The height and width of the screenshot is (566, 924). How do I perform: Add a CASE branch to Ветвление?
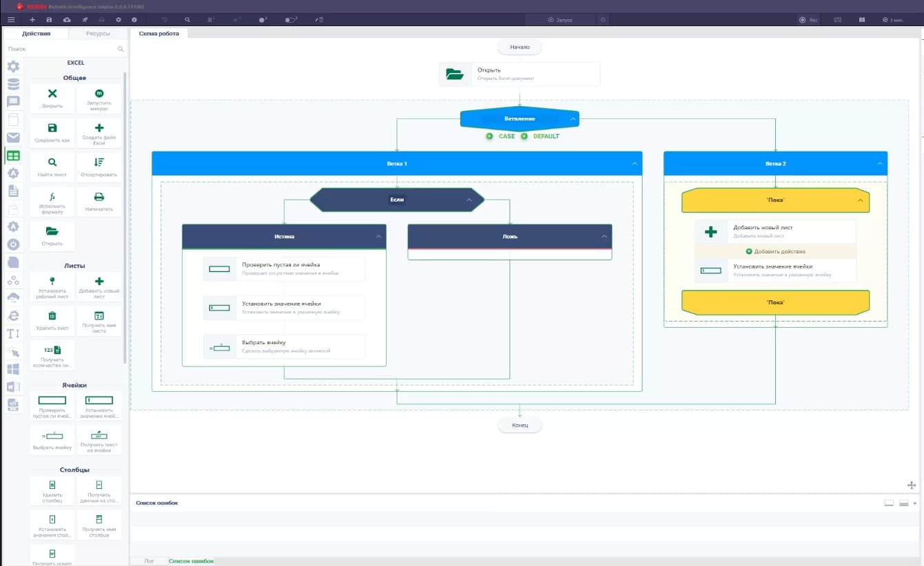(x=501, y=136)
